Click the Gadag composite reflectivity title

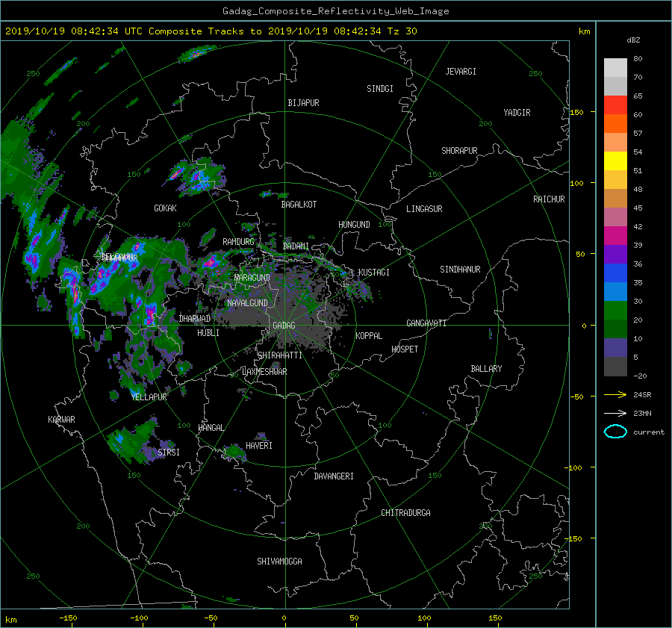tap(335, 11)
